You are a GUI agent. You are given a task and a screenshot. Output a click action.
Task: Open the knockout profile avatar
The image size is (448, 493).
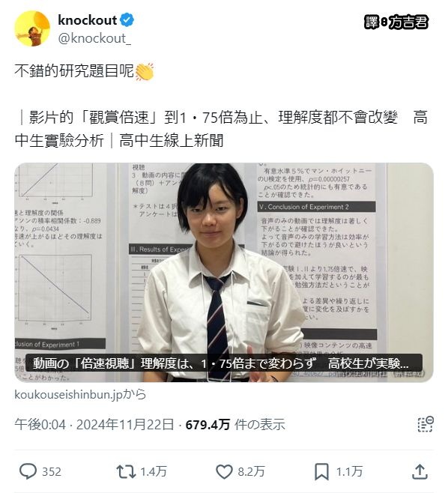coord(32,28)
